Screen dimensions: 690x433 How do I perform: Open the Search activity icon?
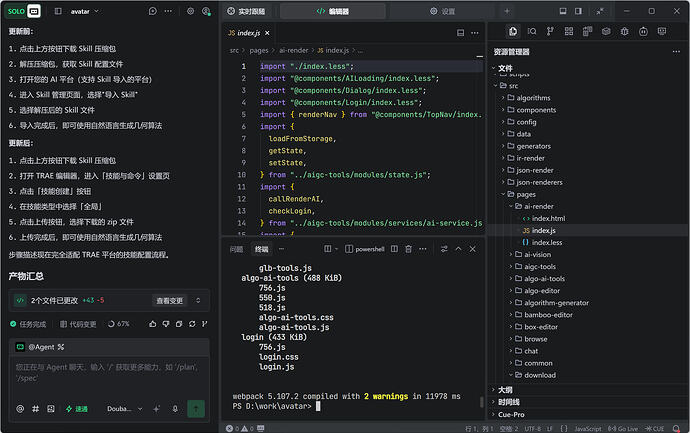[532, 31]
